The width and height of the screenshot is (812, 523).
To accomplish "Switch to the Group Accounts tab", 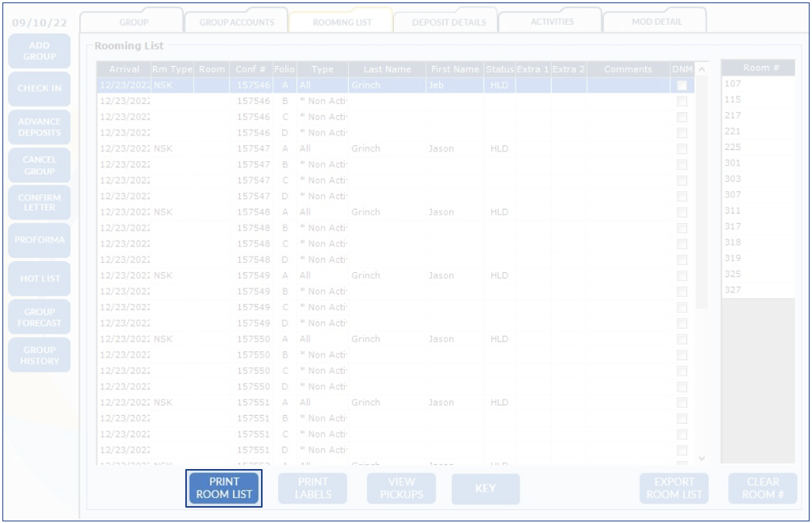I will [x=236, y=22].
